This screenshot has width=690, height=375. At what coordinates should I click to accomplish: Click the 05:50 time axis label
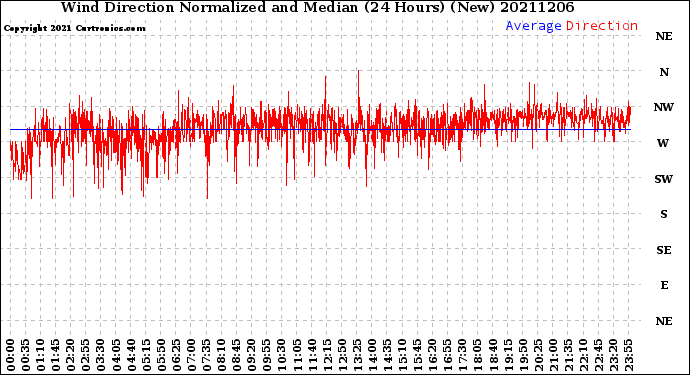161,355
